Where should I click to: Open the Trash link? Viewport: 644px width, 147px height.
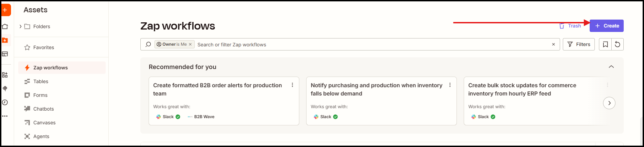point(570,26)
